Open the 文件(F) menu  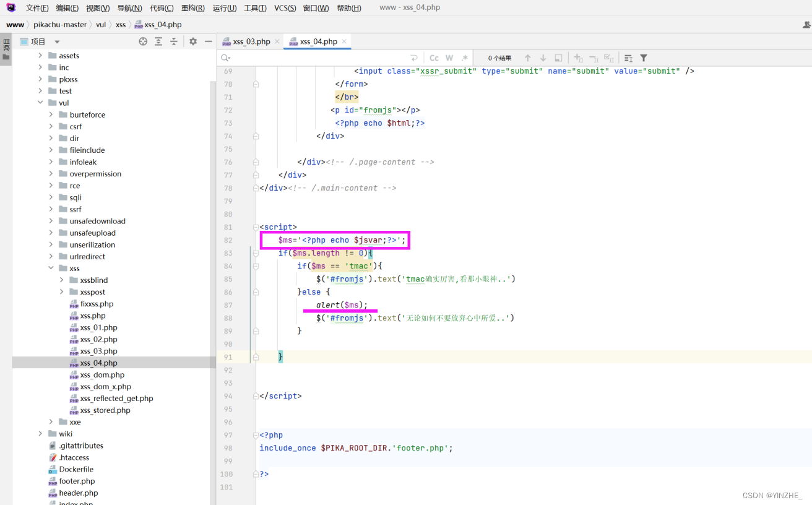click(37, 8)
